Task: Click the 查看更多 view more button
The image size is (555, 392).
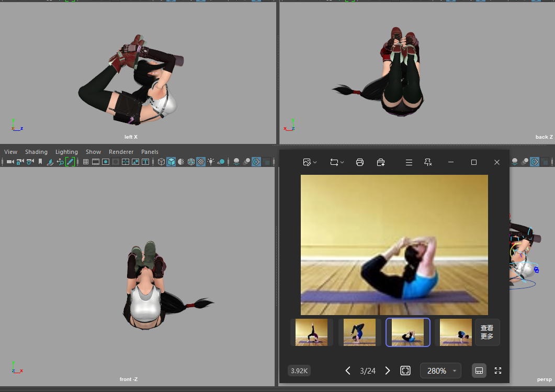Action: click(487, 332)
